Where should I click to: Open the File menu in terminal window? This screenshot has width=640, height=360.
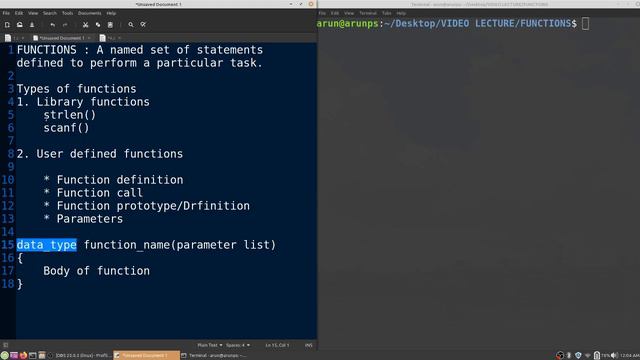322,13
